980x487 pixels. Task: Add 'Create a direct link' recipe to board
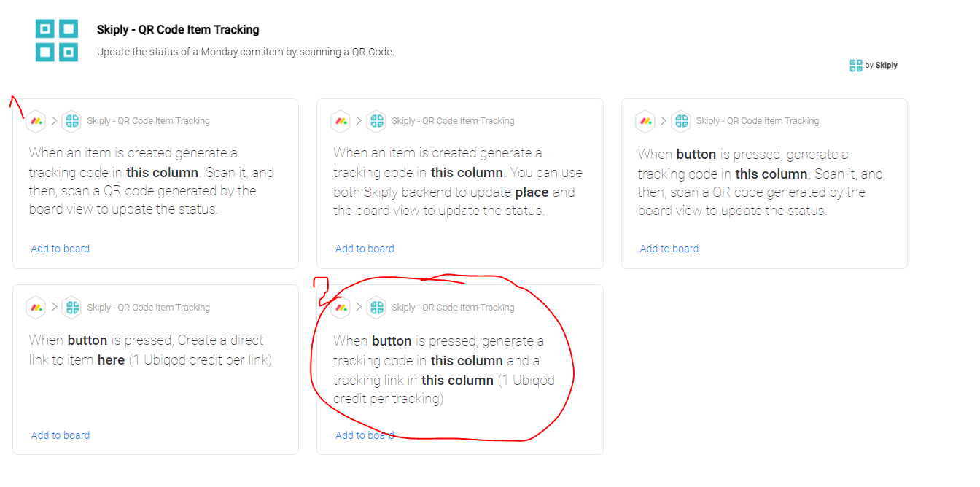(x=61, y=435)
